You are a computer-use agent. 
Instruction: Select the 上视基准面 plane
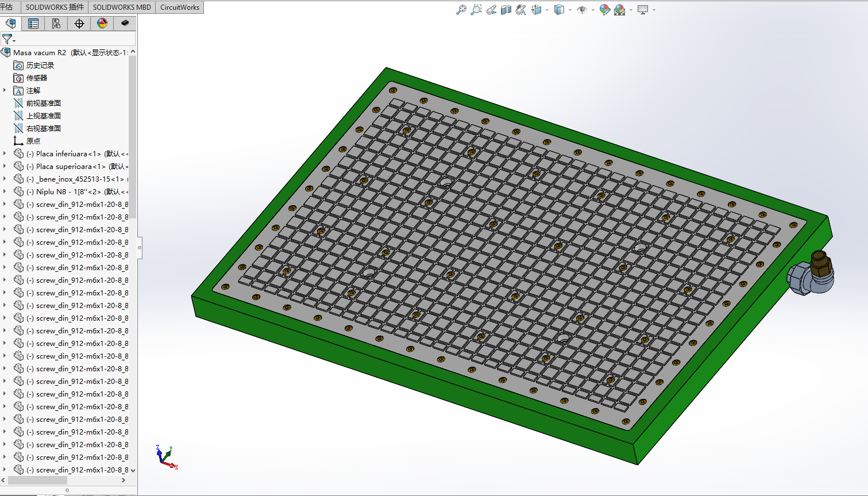pos(44,116)
